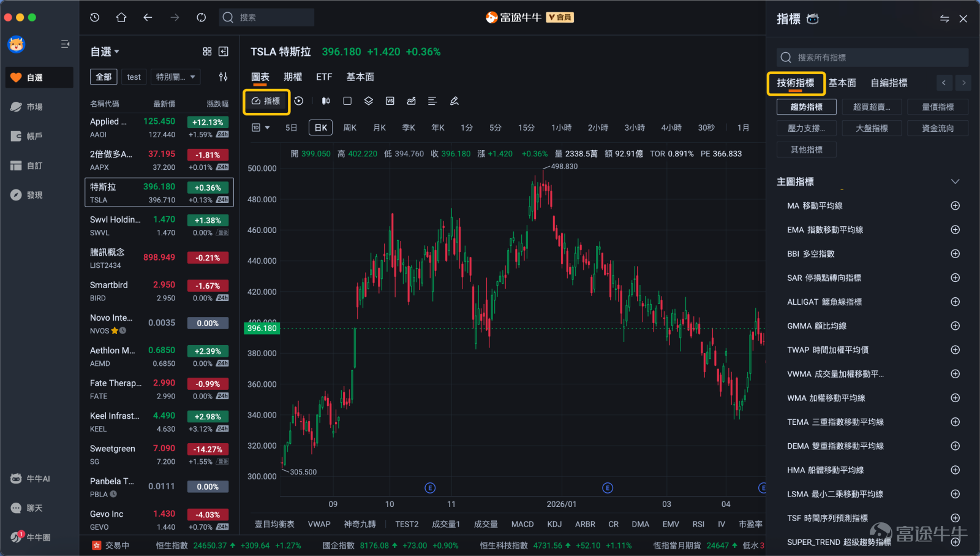The height and width of the screenshot is (556, 980).
Task: Add HMA 船體移動平均線 with plus icon
Action: coord(955,470)
